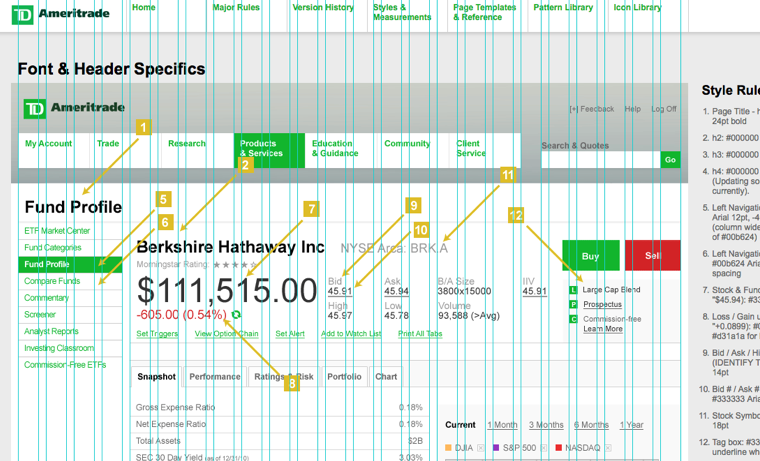
Task: Click the Print All Tabs link
Action: [x=420, y=334]
